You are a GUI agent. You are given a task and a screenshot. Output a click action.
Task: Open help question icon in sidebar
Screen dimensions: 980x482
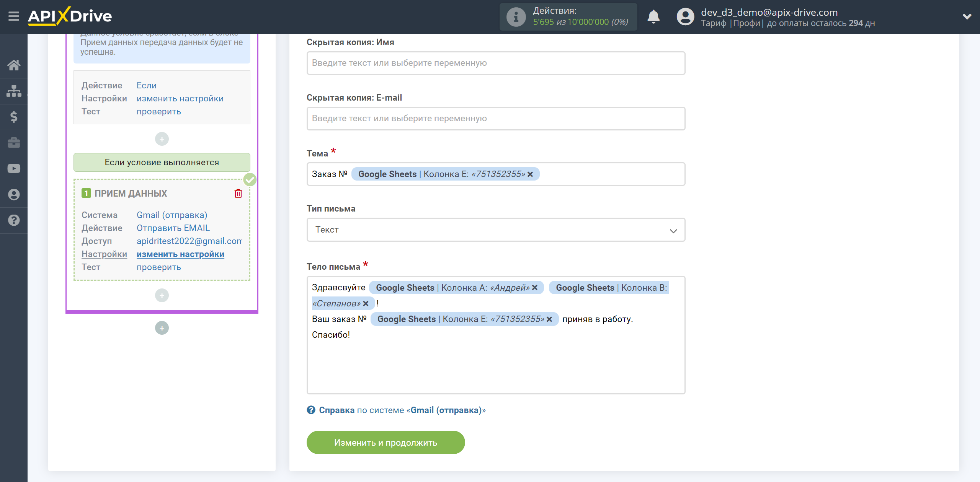point(14,220)
